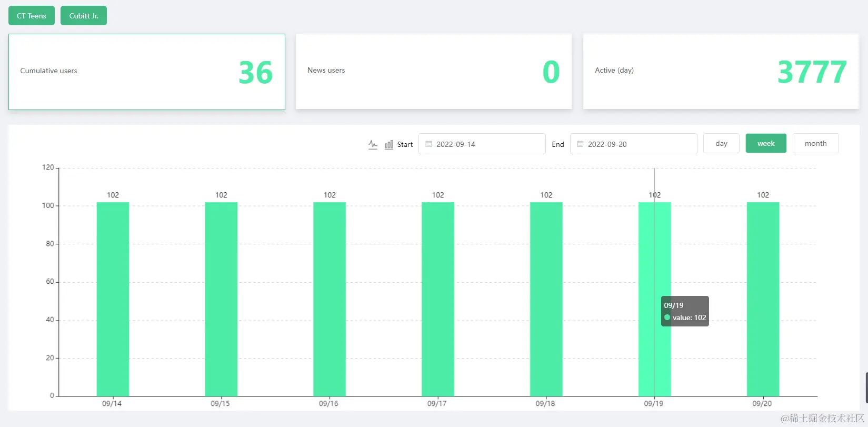Select the Cumulative users card

click(147, 72)
